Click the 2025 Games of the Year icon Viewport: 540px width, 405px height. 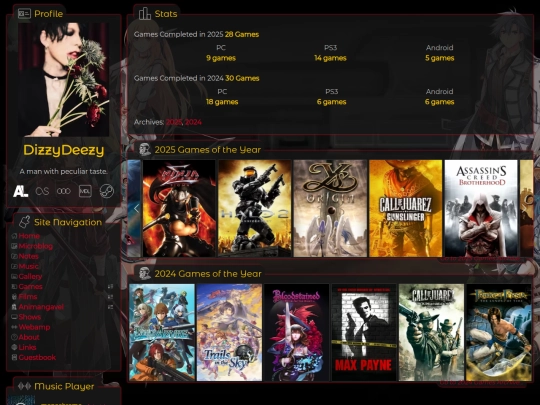pyautogui.click(x=145, y=149)
